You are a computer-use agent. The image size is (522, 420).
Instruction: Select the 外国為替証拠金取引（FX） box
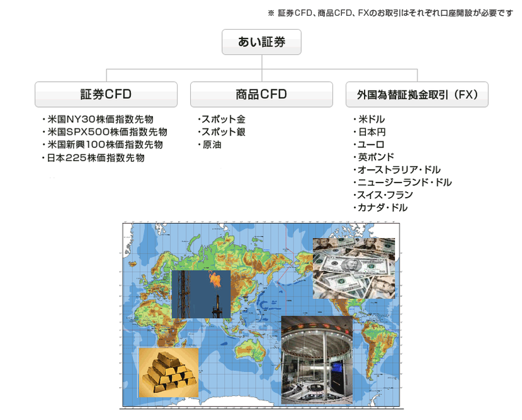coord(417,94)
